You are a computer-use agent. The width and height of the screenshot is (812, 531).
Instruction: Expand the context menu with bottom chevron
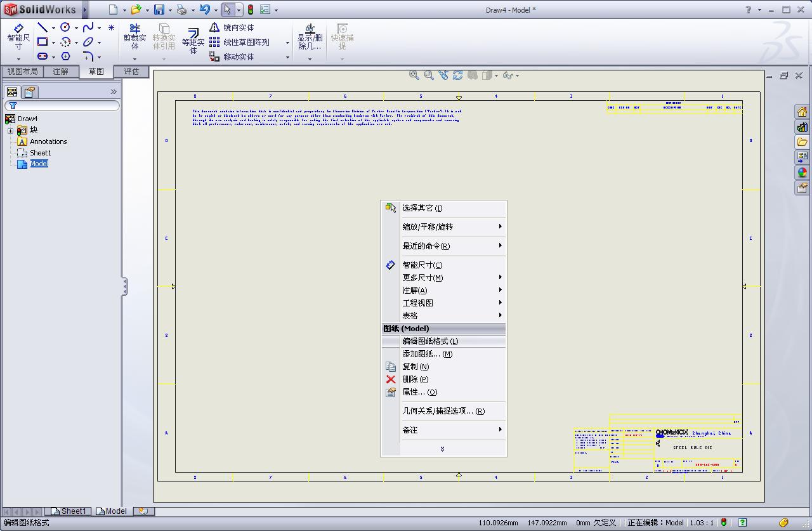pyautogui.click(x=442, y=449)
